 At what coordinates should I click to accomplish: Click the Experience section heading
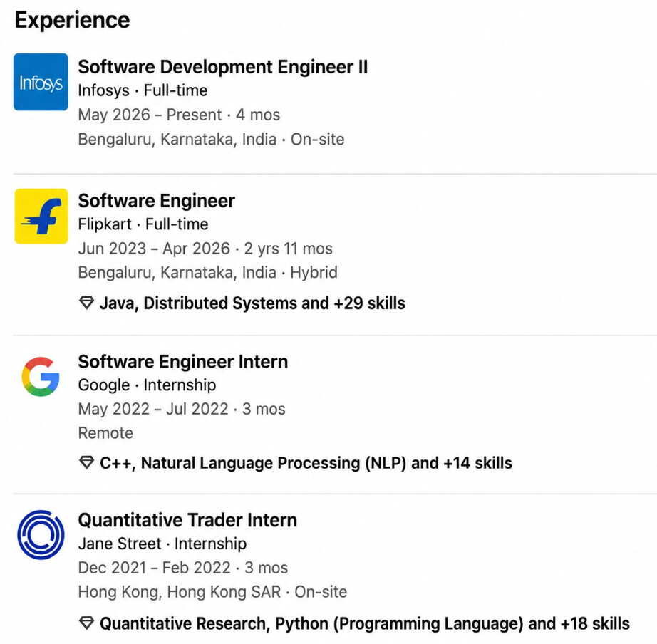[72, 20]
